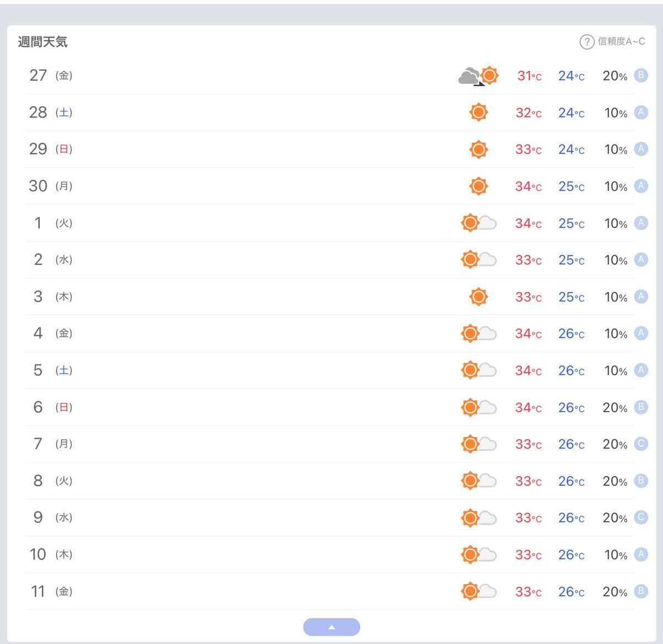Click the 週間天気 heading
Screen dimensions: 663x644
pos(43,42)
